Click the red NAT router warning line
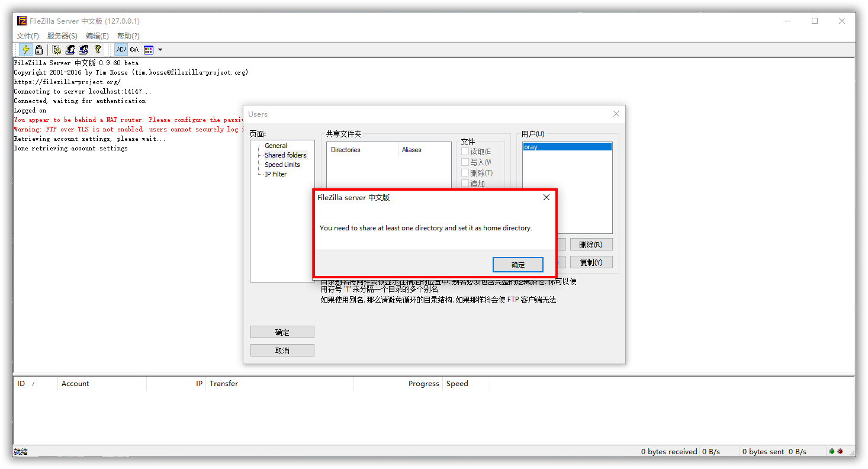The image size is (868, 469). click(128, 120)
